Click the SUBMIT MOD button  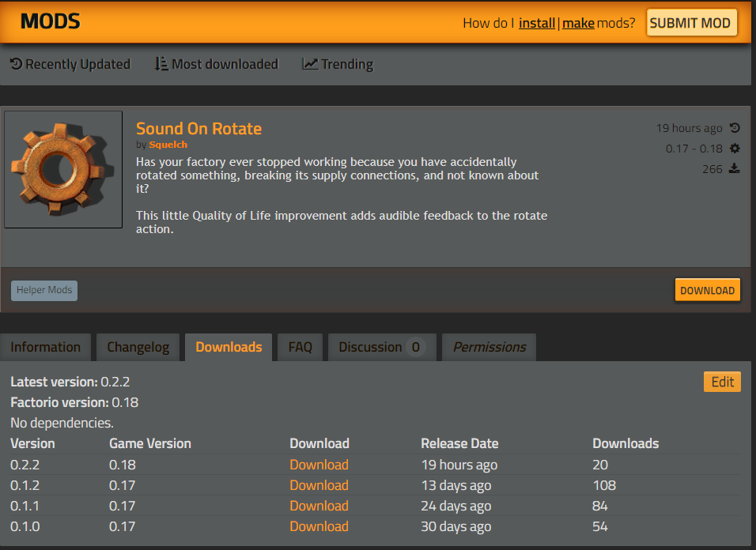point(691,23)
